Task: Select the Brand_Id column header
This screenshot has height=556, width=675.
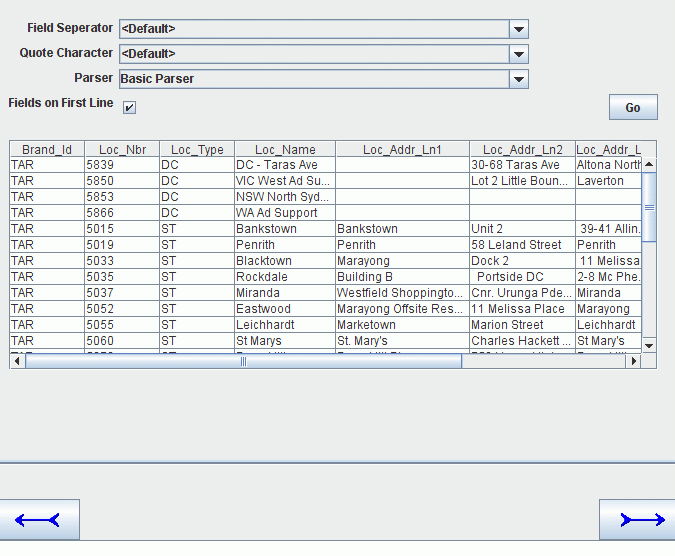Action: [47, 149]
